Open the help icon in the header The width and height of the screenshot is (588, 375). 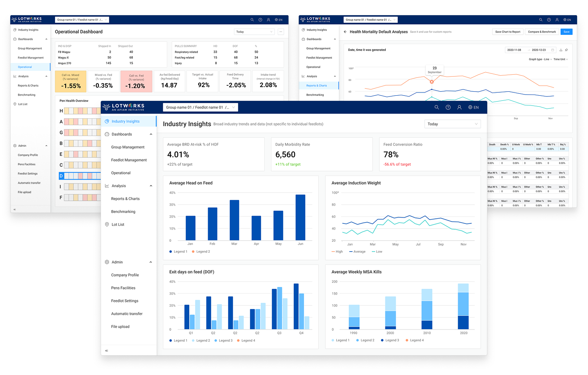448,107
